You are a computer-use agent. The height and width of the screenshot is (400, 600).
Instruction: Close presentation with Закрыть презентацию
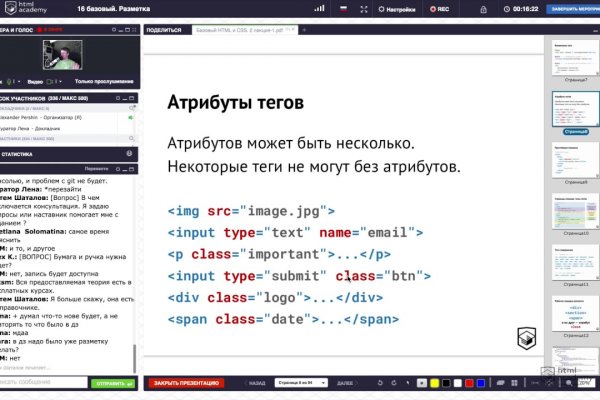click(187, 382)
